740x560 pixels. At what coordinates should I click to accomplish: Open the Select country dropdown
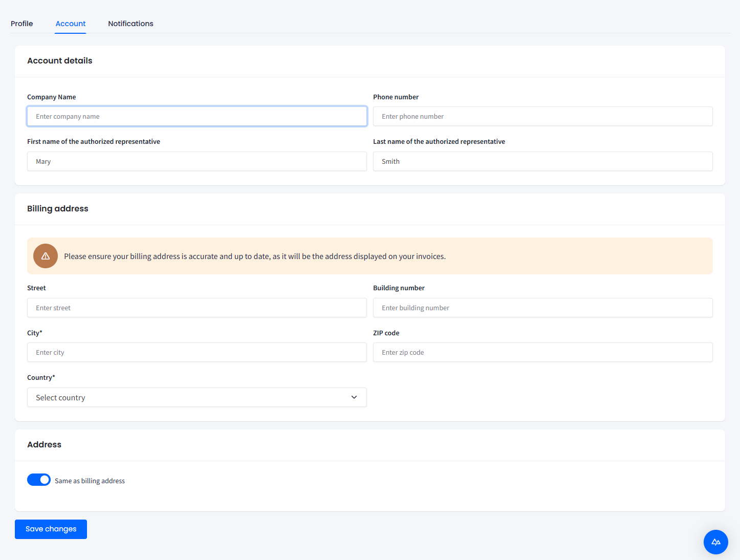coord(197,397)
